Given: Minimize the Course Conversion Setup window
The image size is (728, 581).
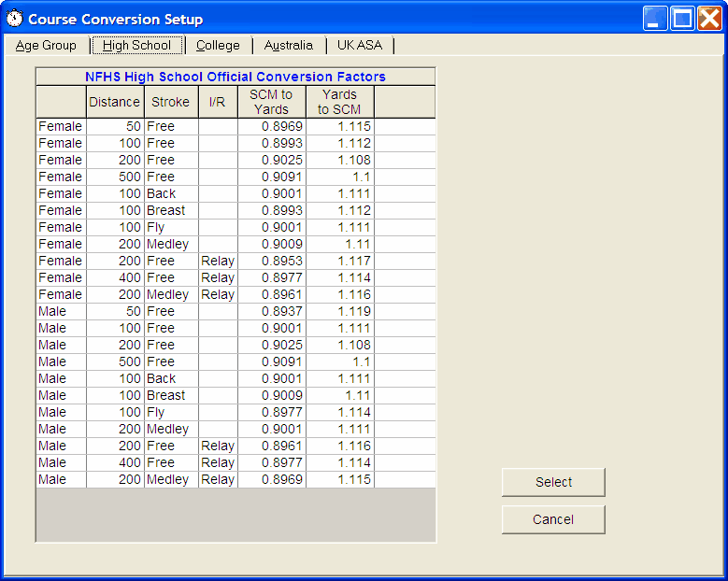Looking at the screenshot, I should point(655,19).
